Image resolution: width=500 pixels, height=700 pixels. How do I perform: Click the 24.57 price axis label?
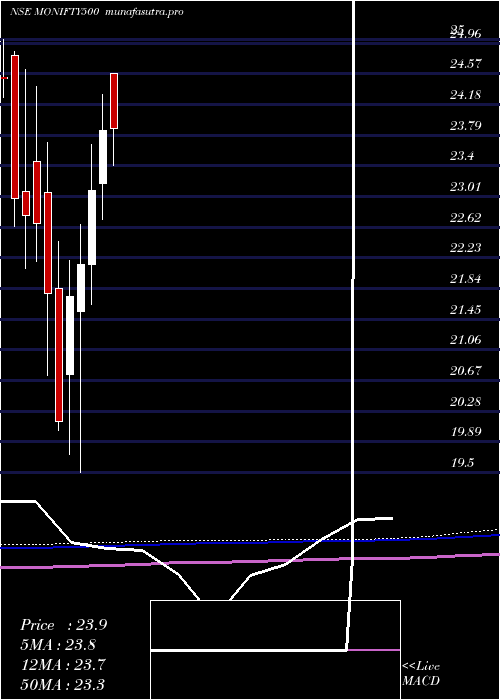click(x=465, y=64)
